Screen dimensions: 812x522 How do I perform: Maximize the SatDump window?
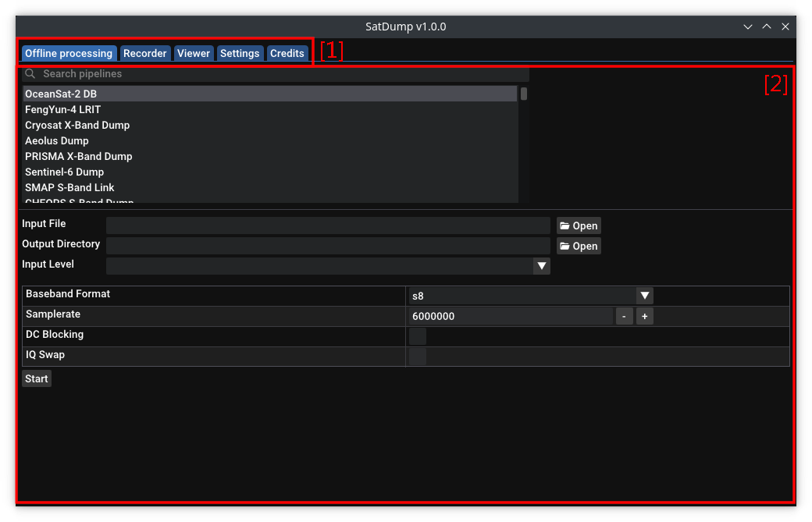767,27
